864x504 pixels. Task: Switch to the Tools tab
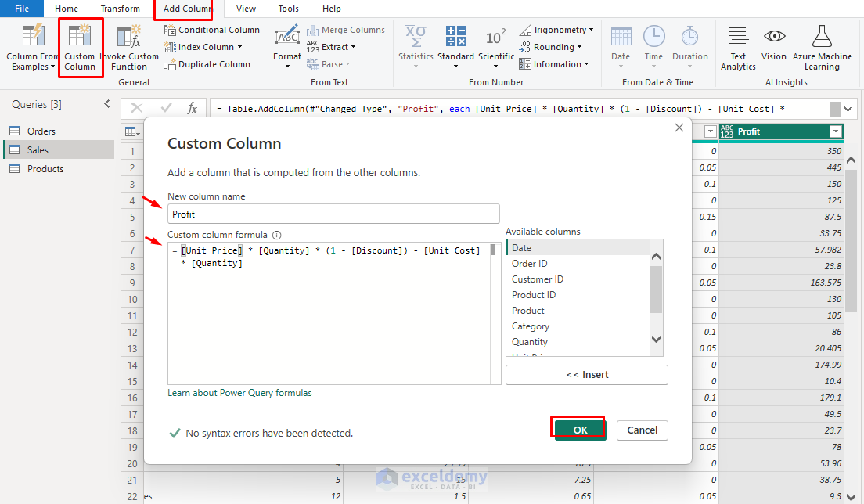pos(288,9)
